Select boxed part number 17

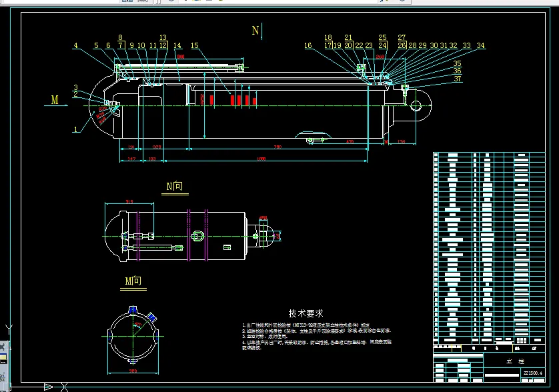click(328, 45)
